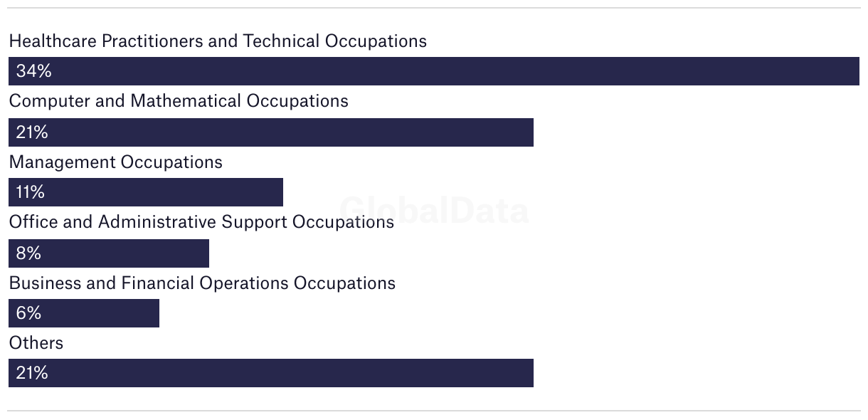Select the Management Occupations label text

[x=115, y=162]
